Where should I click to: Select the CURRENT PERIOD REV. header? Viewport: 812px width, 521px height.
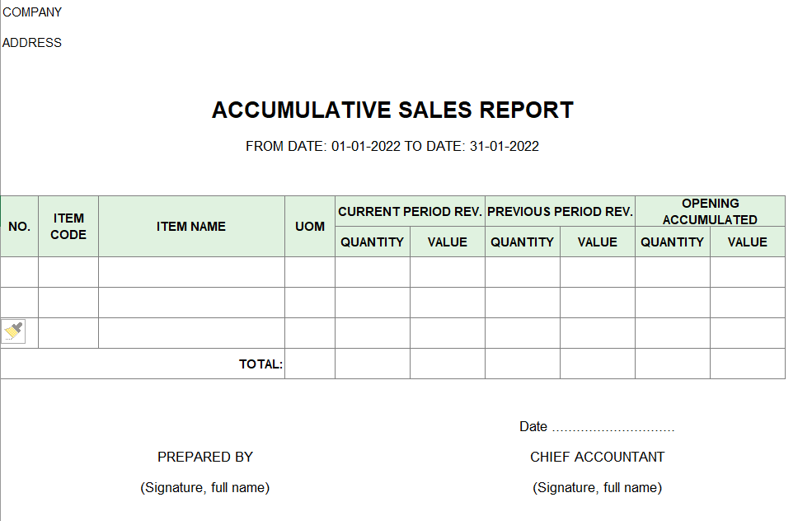click(x=410, y=211)
